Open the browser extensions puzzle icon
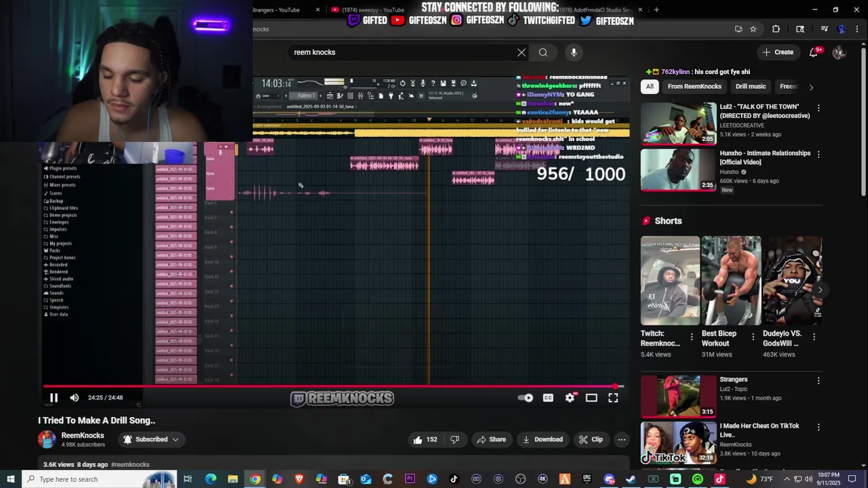 [776, 29]
